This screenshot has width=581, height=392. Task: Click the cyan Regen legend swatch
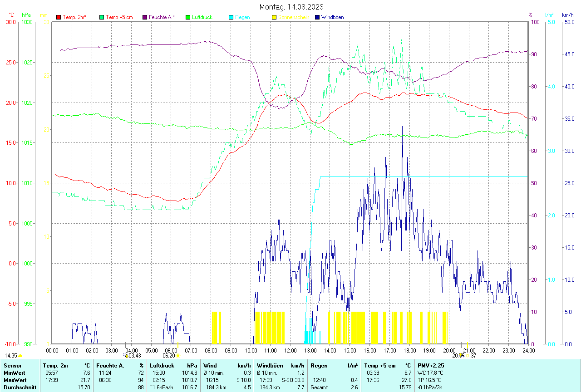point(231,17)
